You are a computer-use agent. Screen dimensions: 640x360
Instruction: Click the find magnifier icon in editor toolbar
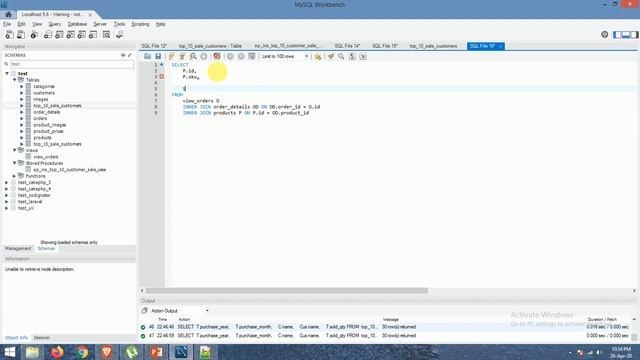click(x=341, y=56)
